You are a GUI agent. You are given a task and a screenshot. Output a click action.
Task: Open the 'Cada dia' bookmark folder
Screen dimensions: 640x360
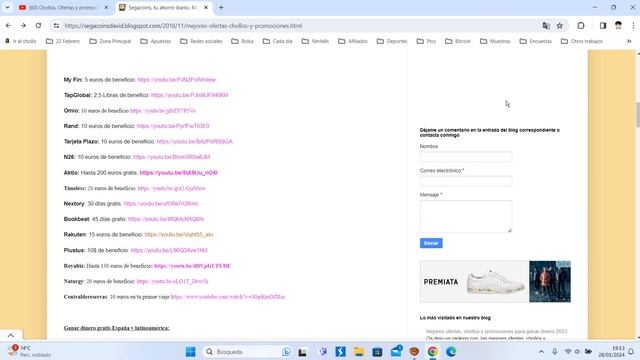(278, 41)
